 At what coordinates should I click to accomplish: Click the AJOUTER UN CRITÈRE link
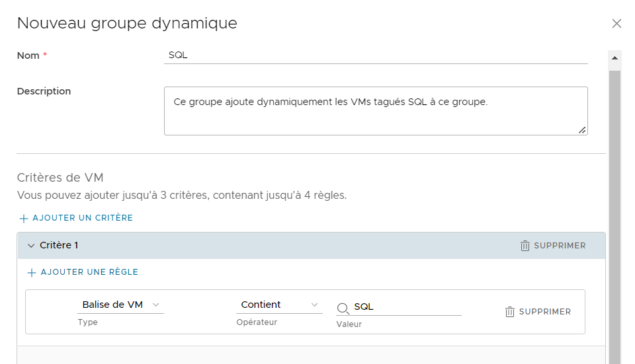point(82,218)
